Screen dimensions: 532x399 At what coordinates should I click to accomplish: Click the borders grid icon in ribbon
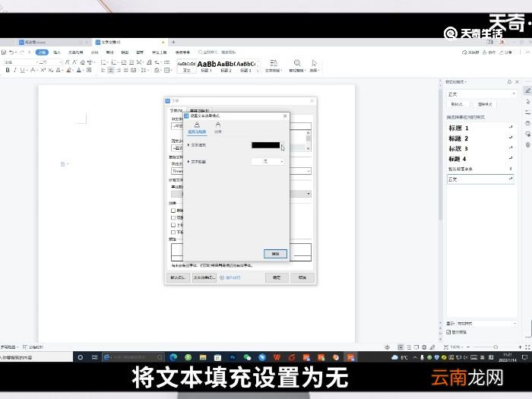pyautogui.click(x=167, y=70)
